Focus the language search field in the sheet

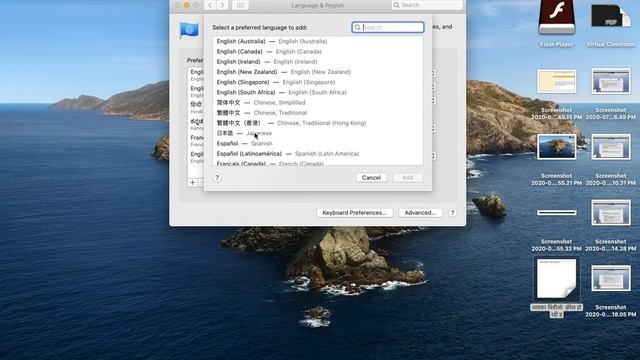[x=388, y=27]
